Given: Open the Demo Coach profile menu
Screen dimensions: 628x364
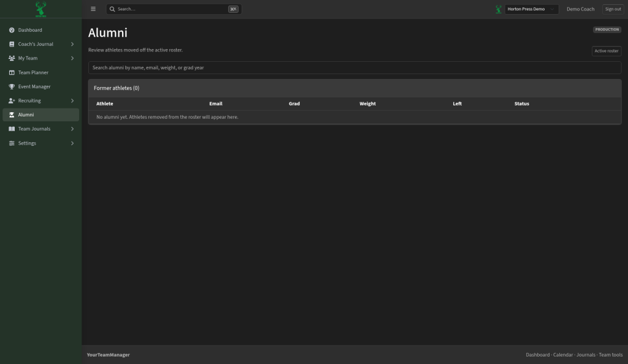Looking at the screenshot, I should (x=580, y=9).
